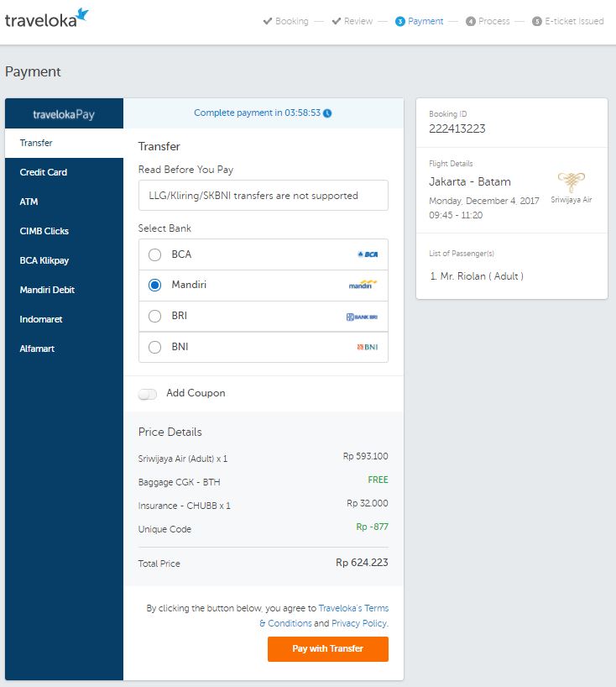Viewport: 616px width, 687px height.
Task: Open the Transfer payment method tab
Action: 64,144
